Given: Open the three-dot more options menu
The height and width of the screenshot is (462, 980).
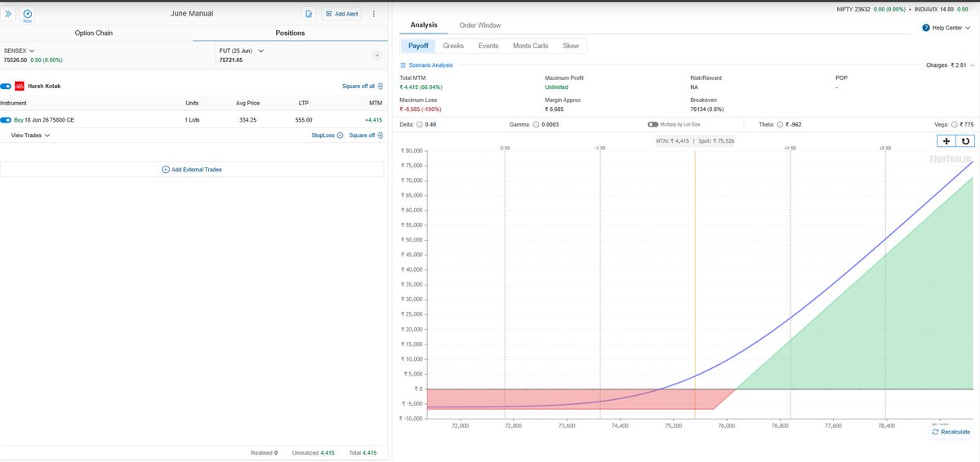Looking at the screenshot, I should tap(374, 14).
